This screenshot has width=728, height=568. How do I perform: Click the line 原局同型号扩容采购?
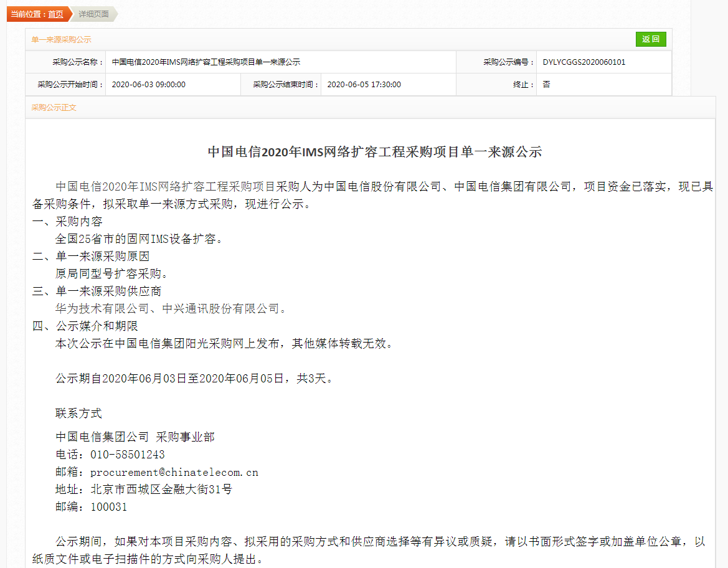point(111,273)
